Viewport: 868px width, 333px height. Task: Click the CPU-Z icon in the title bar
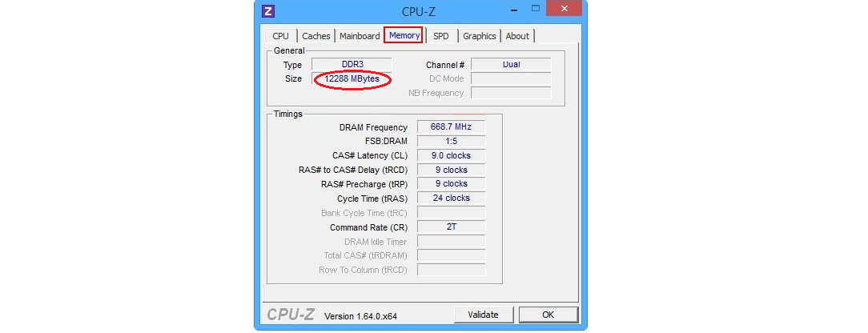coord(268,11)
